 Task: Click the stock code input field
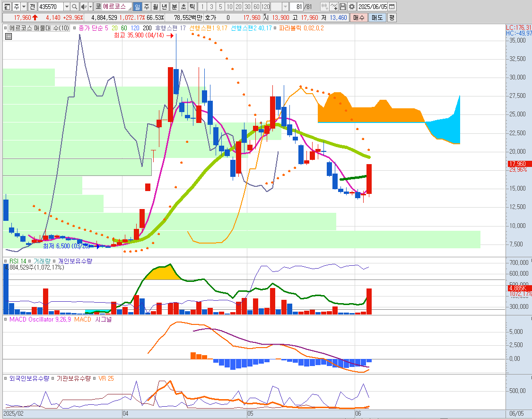51,7
